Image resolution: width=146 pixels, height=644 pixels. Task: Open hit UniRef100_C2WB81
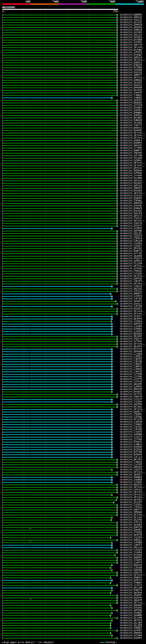coord(131,98)
